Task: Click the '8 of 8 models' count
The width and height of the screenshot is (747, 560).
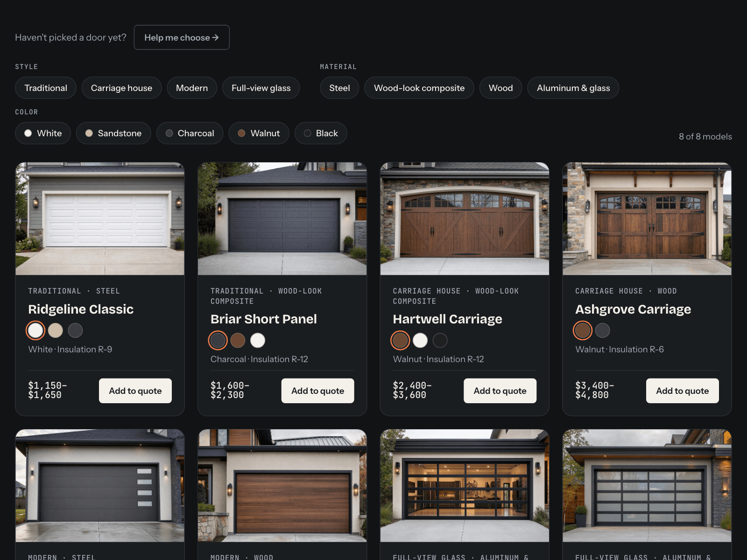Action: [705, 137]
